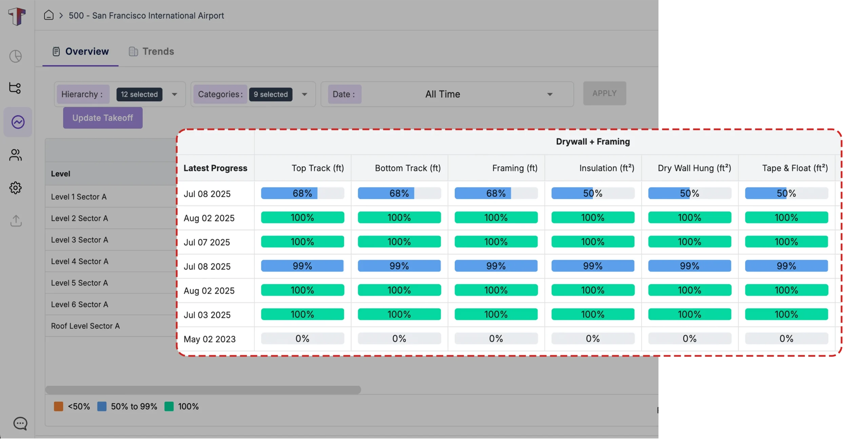Viewport: 868px width, 439px height.
Task: Click the app logo in the sidebar
Action: coord(17,16)
